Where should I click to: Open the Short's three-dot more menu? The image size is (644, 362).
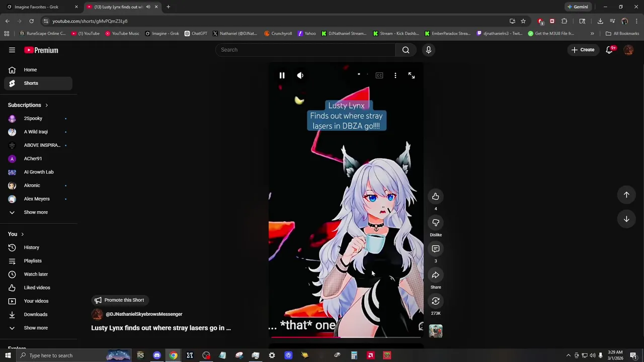[395, 75]
